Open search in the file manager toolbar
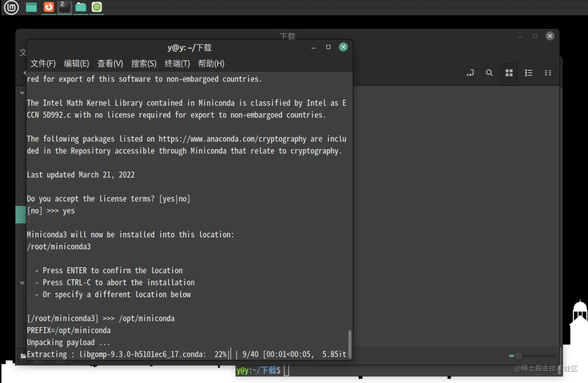The width and height of the screenshot is (588, 383). [489, 73]
